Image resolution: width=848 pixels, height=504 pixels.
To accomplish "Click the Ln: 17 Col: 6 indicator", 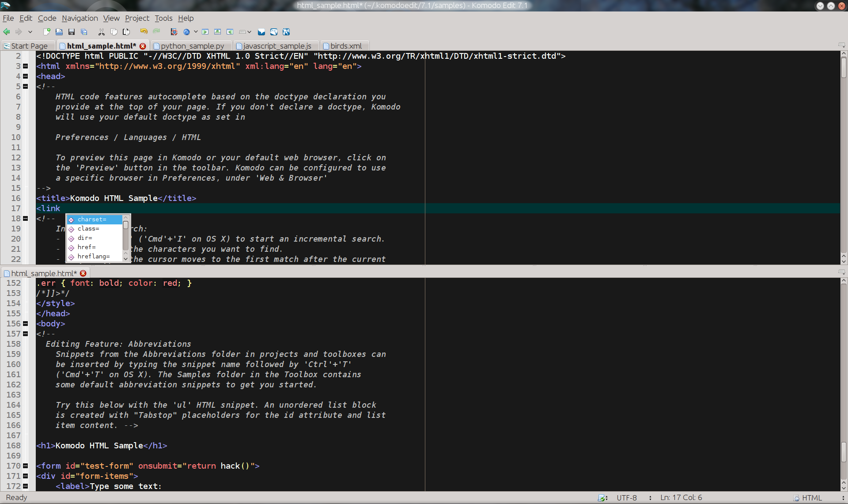I will point(681,498).
